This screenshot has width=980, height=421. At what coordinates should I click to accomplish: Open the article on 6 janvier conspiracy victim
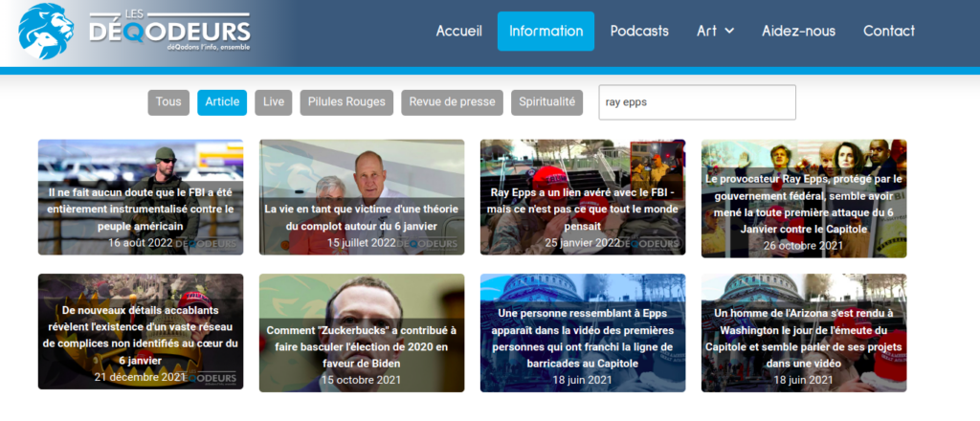[x=362, y=197]
